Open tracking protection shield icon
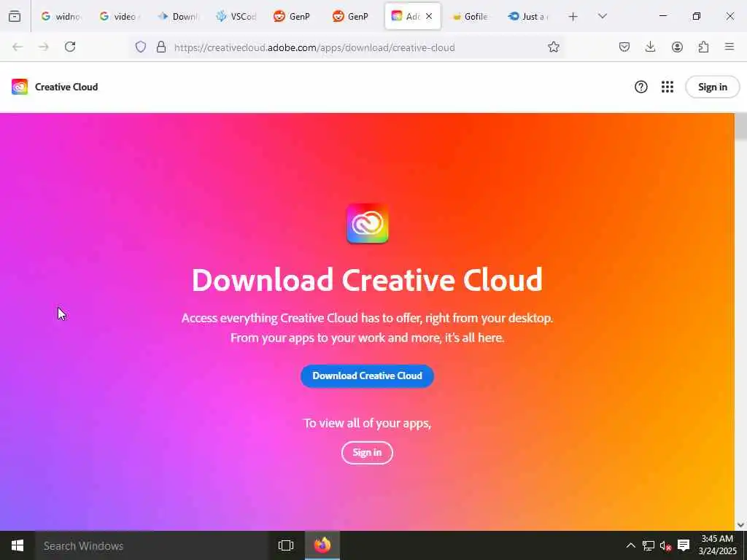The width and height of the screenshot is (747, 560). (x=141, y=47)
